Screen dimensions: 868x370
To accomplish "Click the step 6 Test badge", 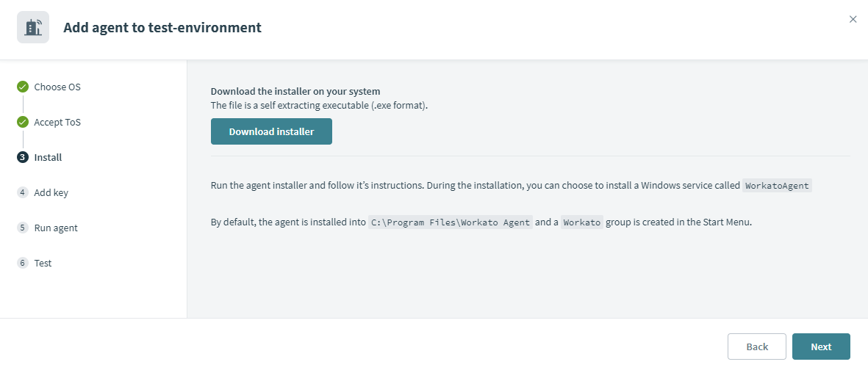I will coord(23,263).
